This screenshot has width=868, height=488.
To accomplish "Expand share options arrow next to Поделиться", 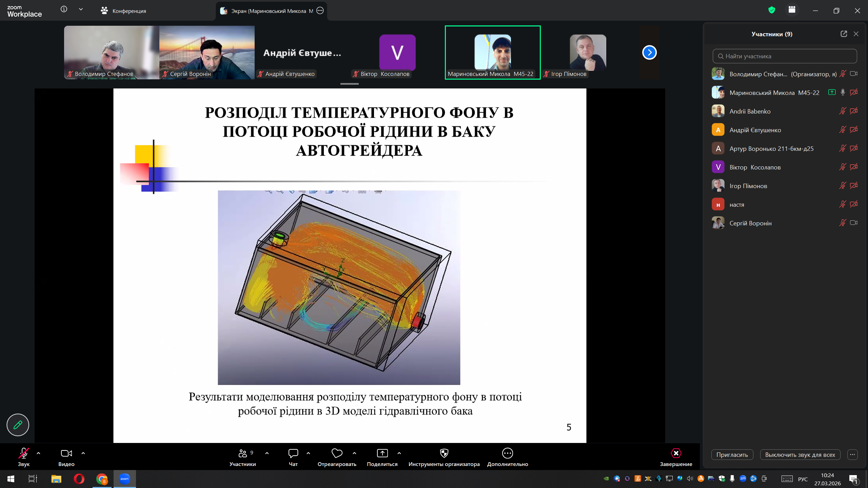I will tap(399, 453).
